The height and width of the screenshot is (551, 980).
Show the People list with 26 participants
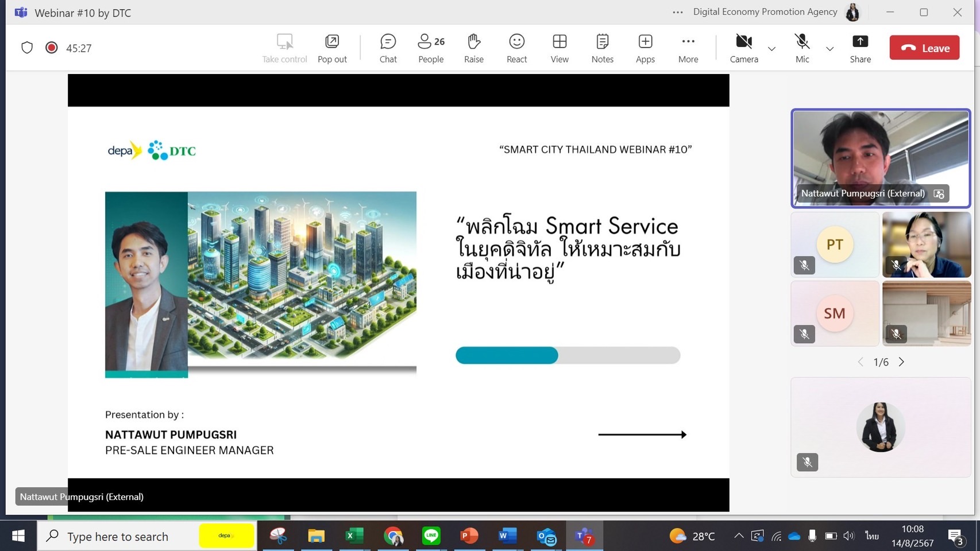coord(431,48)
